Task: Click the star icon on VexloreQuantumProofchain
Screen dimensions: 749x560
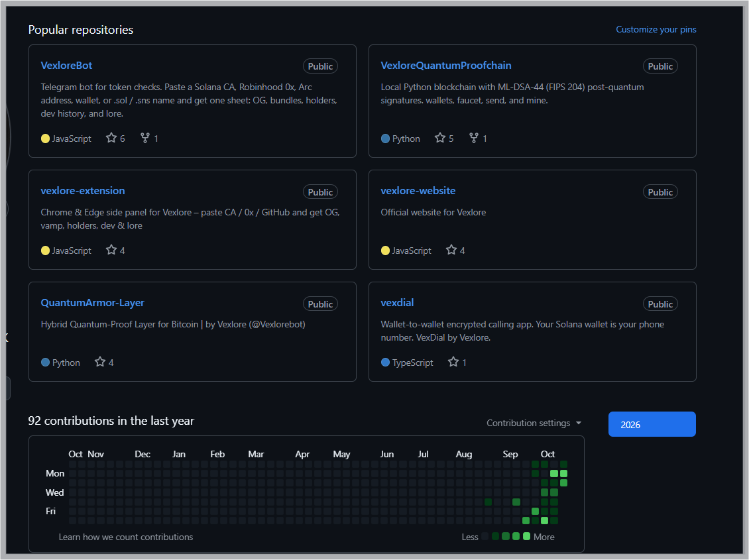Action: point(440,138)
